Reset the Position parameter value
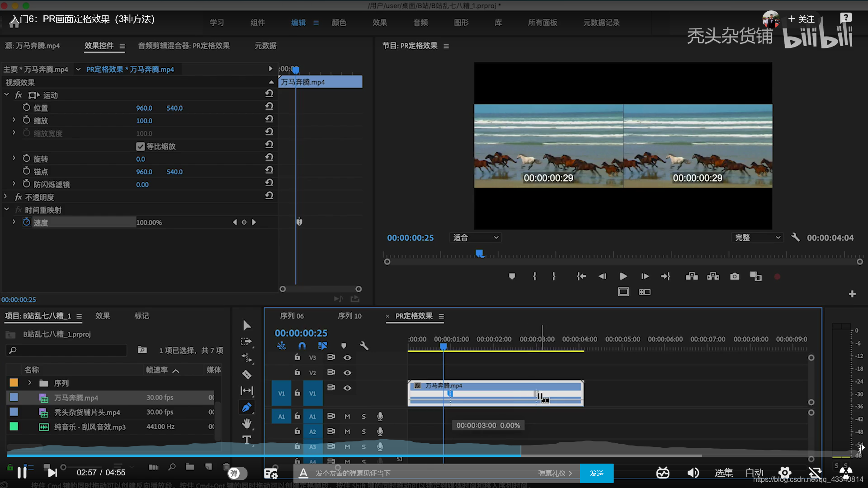Viewport: 868px width, 488px height. pyautogui.click(x=269, y=106)
